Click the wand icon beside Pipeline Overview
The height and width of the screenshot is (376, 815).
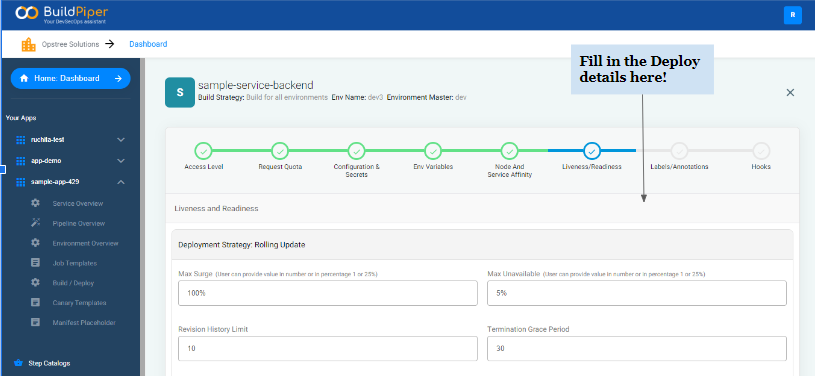(35, 223)
